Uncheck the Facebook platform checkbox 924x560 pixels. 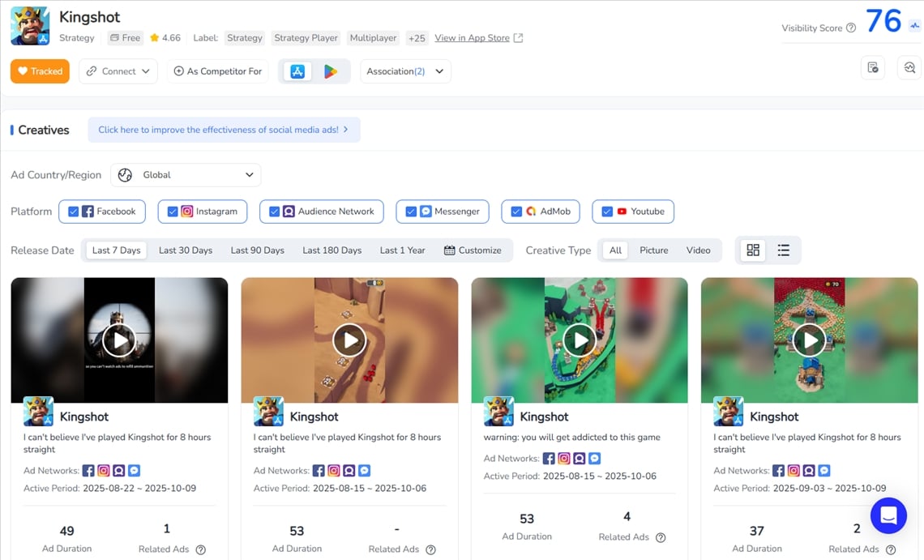click(x=74, y=212)
